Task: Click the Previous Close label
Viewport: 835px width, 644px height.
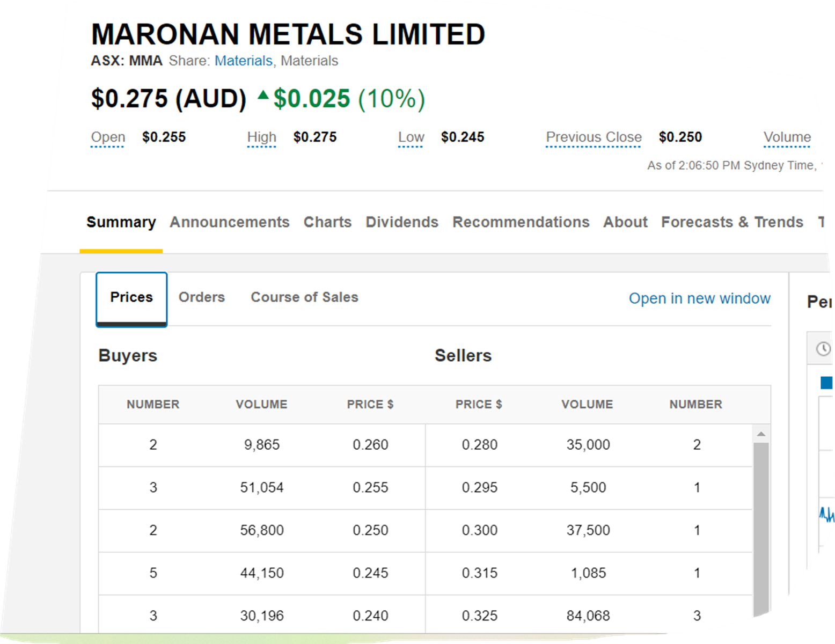Action: 594,137
